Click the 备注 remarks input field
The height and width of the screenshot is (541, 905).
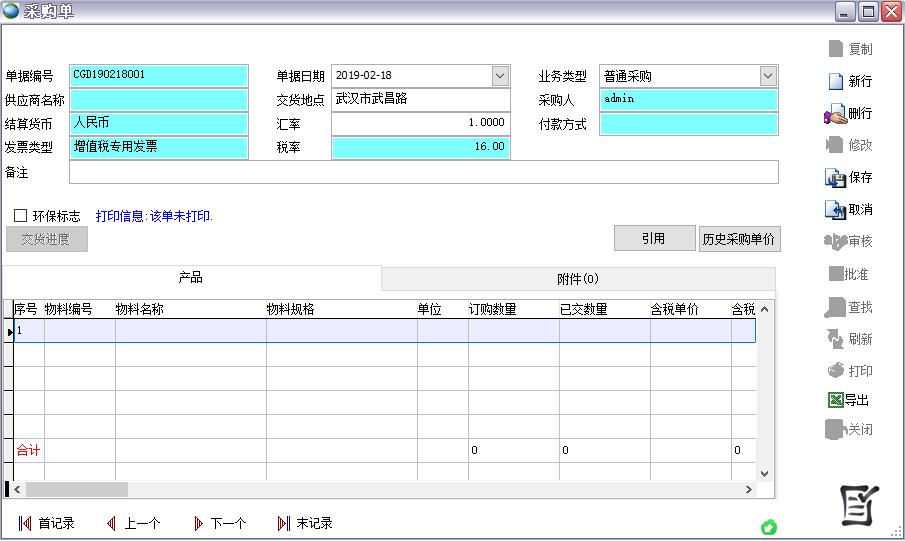pos(423,172)
